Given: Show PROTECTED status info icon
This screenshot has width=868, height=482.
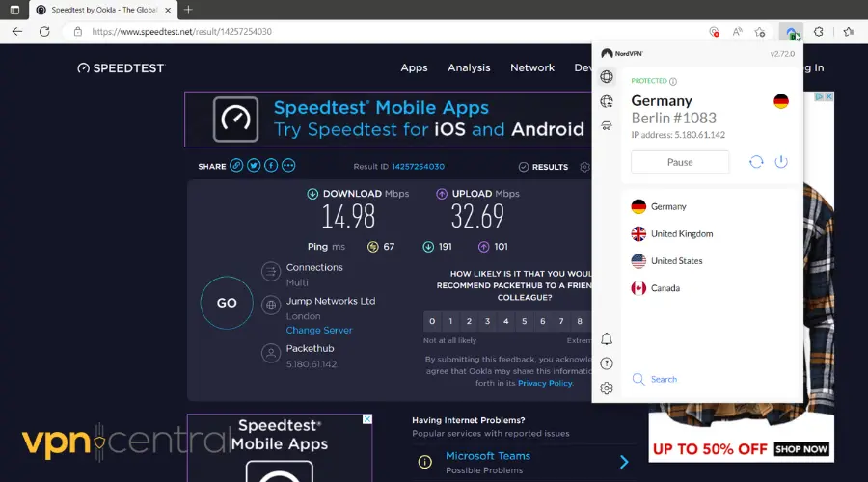Looking at the screenshot, I should click(673, 81).
